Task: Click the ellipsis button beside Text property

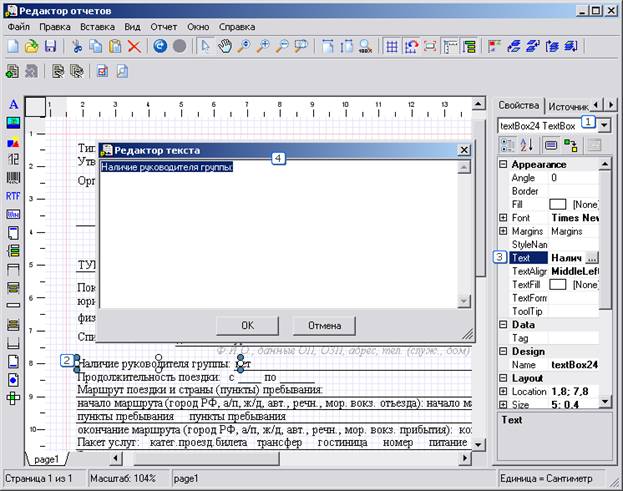Action: [x=592, y=258]
